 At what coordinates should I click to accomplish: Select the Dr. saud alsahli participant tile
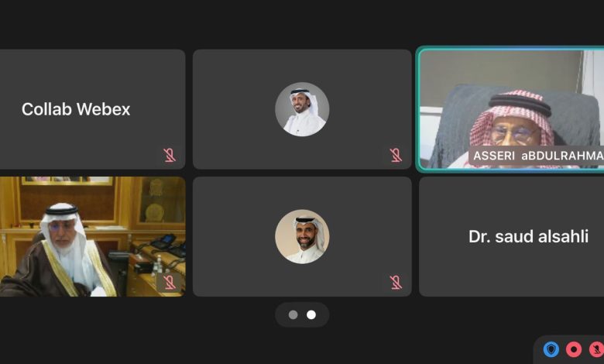coord(512,236)
